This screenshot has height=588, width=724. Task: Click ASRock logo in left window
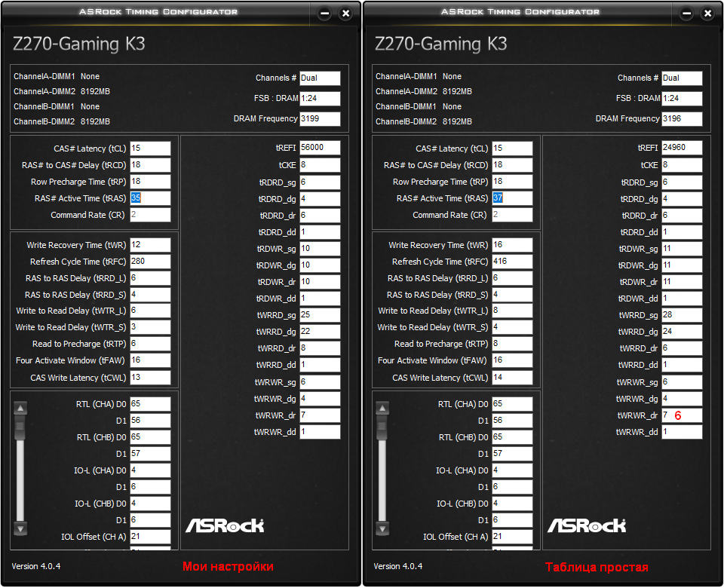click(225, 525)
